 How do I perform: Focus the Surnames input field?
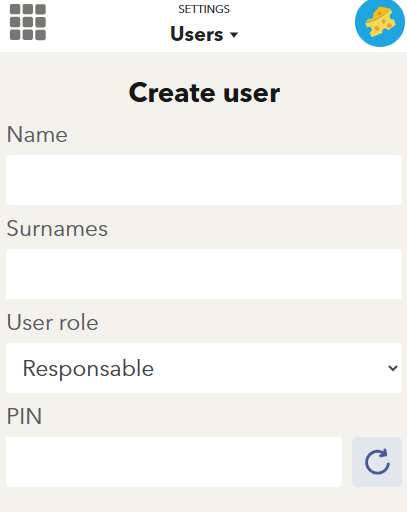204,274
